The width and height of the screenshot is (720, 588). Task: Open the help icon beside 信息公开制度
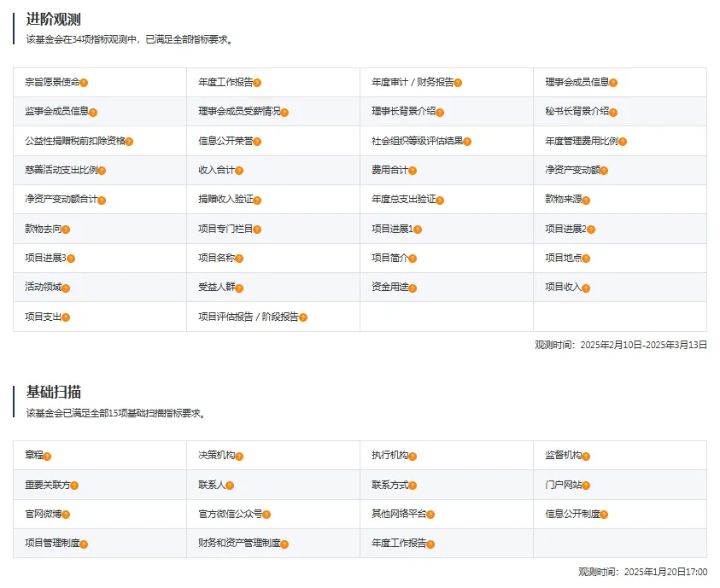pyautogui.click(x=605, y=515)
